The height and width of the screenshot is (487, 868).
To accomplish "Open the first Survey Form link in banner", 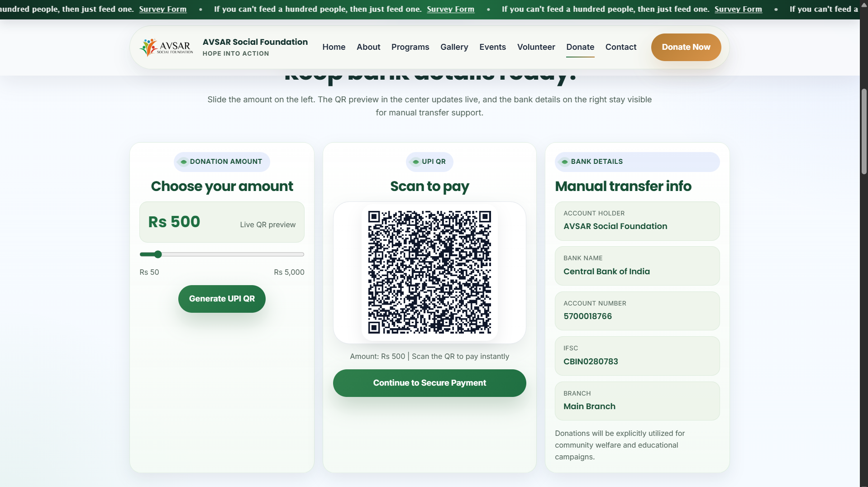I will [x=163, y=9].
